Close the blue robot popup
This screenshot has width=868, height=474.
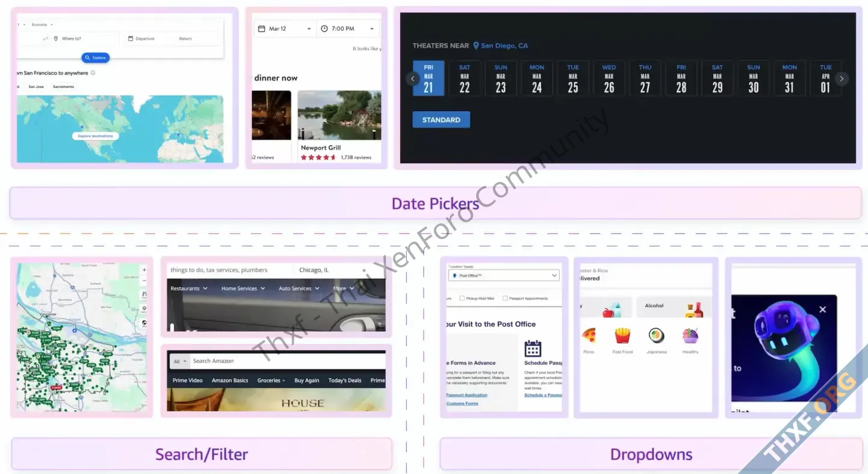tap(823, 310)
